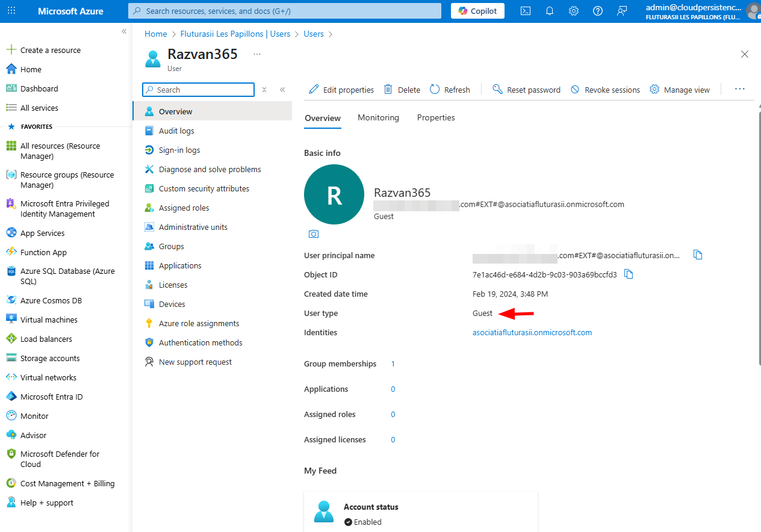Switch to the Properties tab

pyautogui.click(x=436, y=118)
